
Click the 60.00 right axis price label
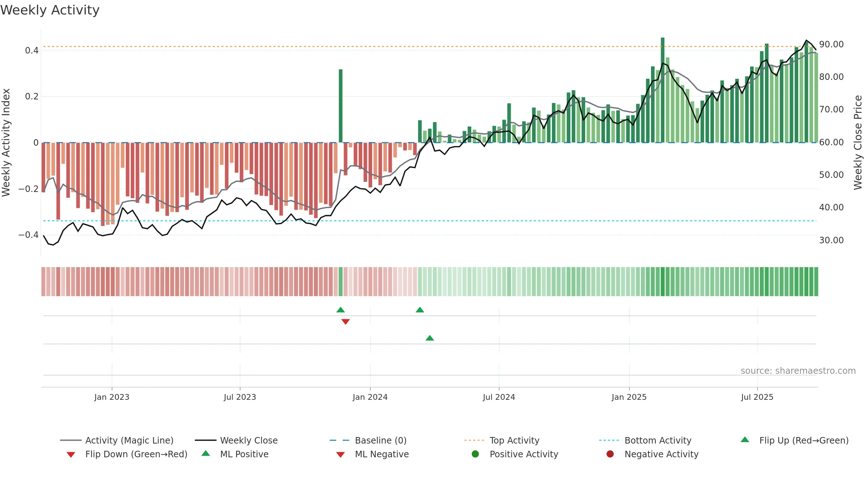pos(831,142)
